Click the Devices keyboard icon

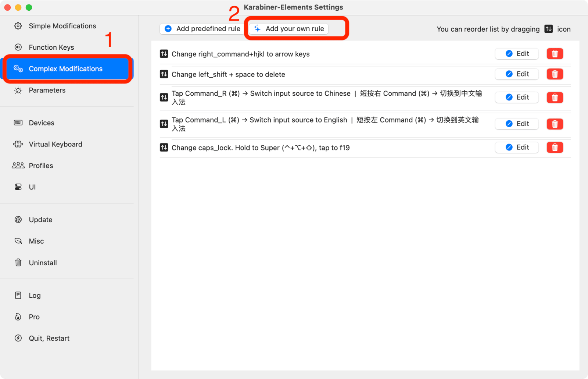coord(18,123)
